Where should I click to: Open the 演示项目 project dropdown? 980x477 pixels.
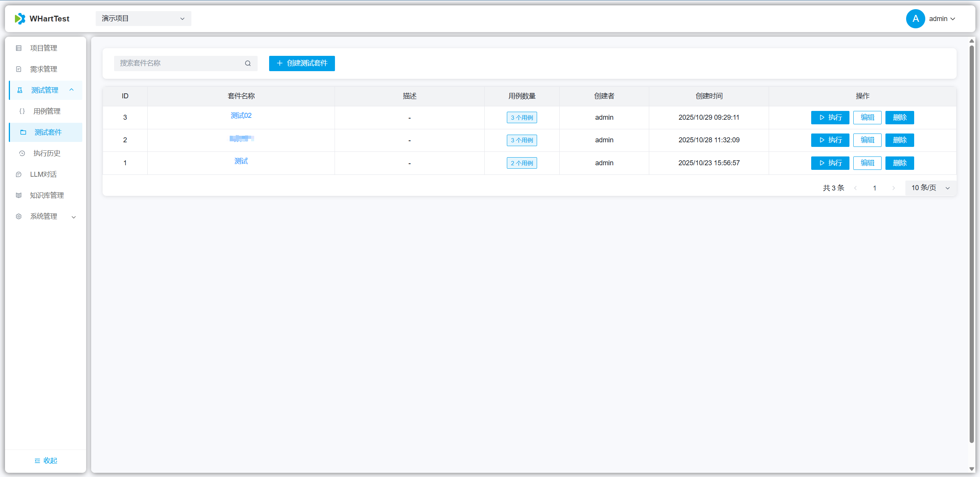coord(143,19)
